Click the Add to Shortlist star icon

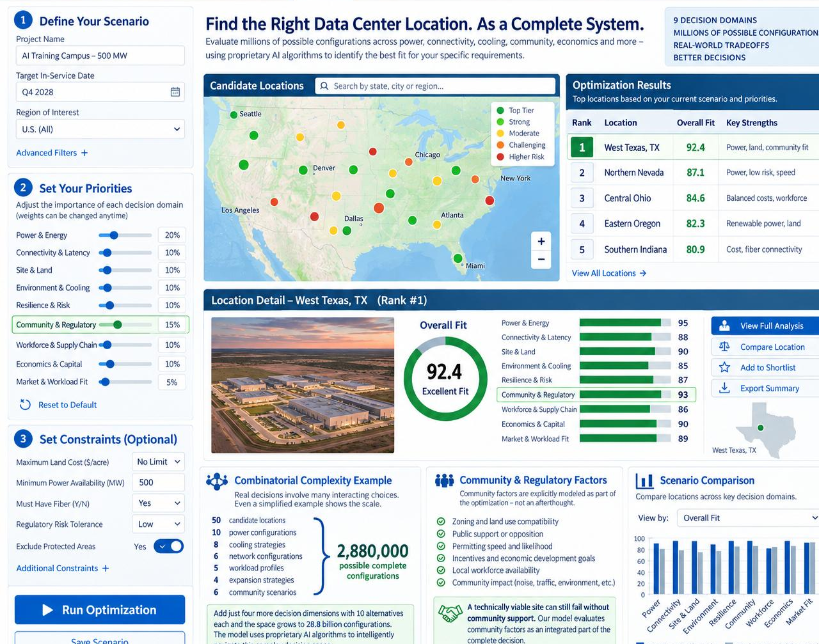tap(724, 367)
